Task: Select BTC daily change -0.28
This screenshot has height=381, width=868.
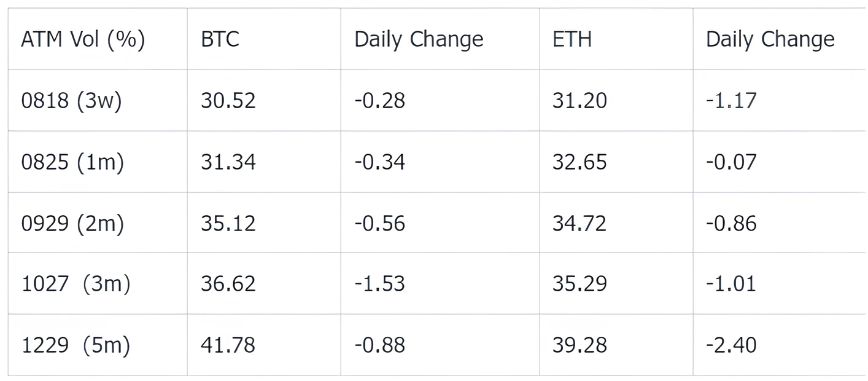Action: (x=380, y=100)
